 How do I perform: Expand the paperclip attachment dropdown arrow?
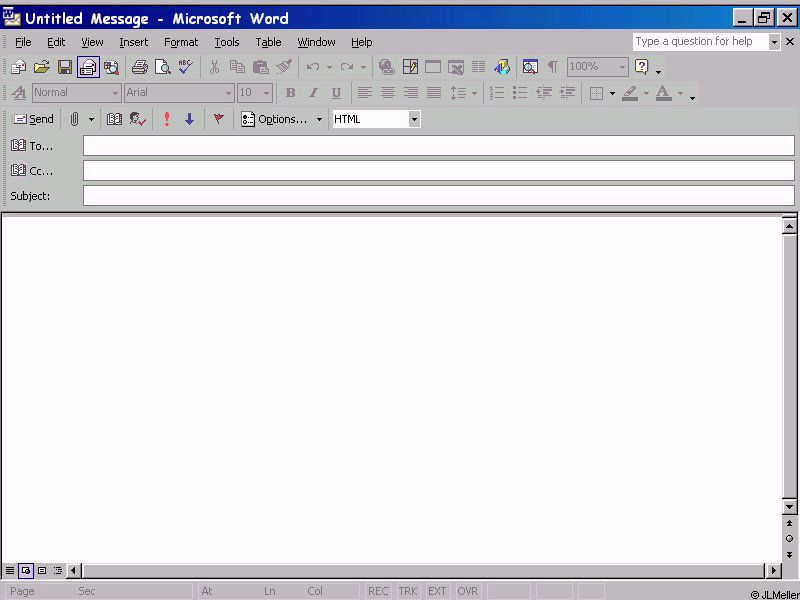pyautogui.click(x=91, y=119)
